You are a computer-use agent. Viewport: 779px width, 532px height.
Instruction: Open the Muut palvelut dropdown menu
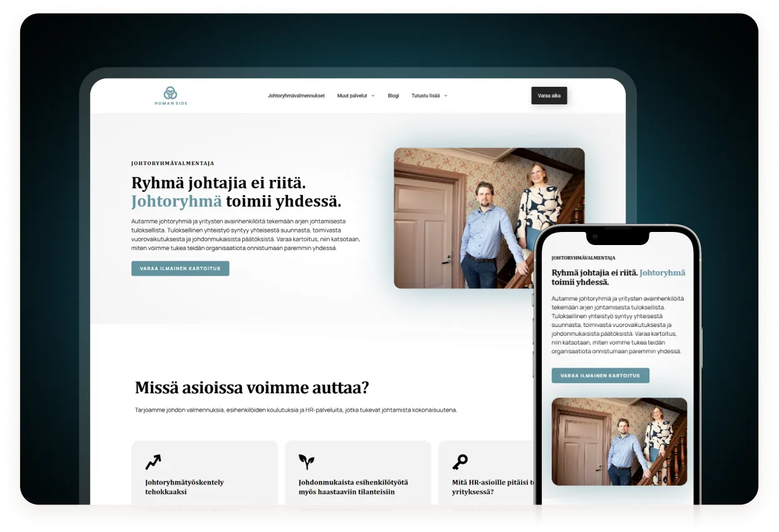[x=352, y=96]
